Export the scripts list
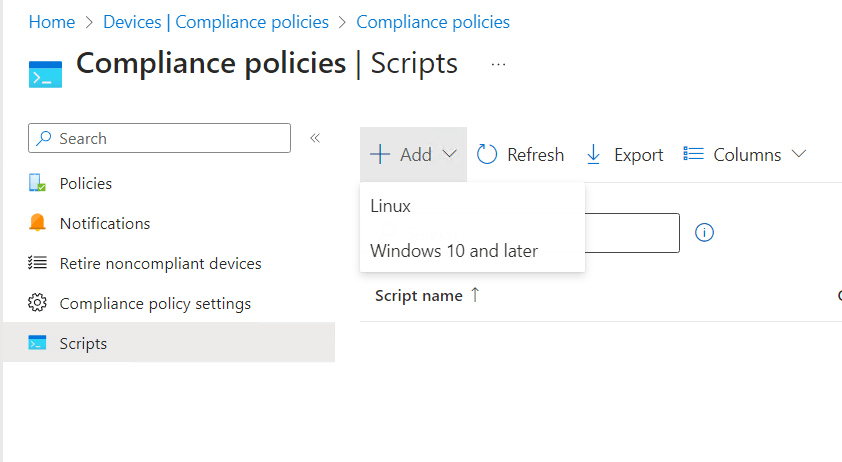The width and height of the screenshot is (842, 462). click(625, 155)
